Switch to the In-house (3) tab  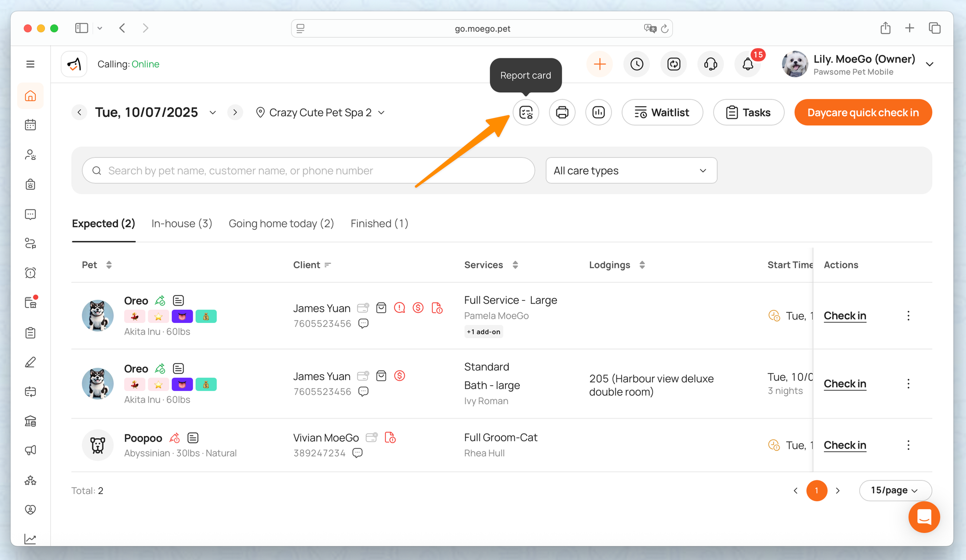click(x=182, y=224)
